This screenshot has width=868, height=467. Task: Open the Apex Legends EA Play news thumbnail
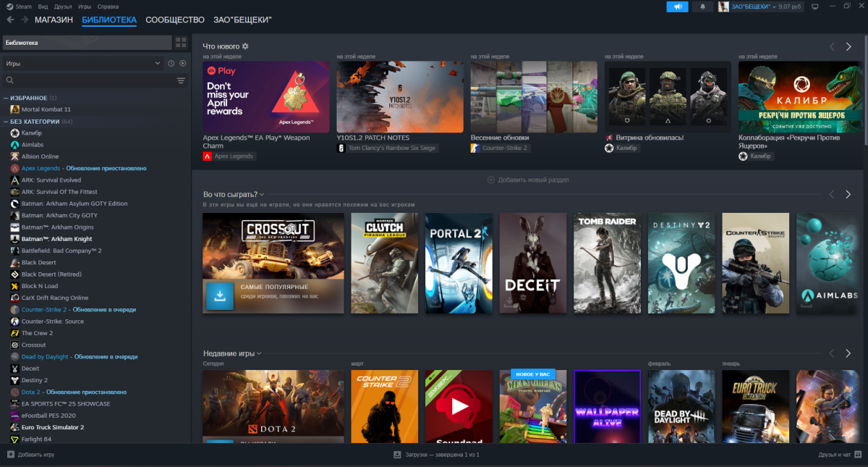265,96
